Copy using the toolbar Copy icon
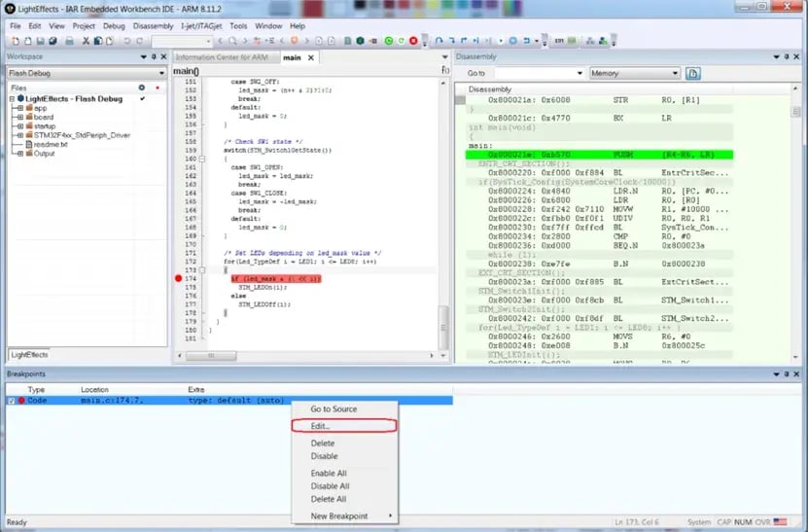 point(97,41)
